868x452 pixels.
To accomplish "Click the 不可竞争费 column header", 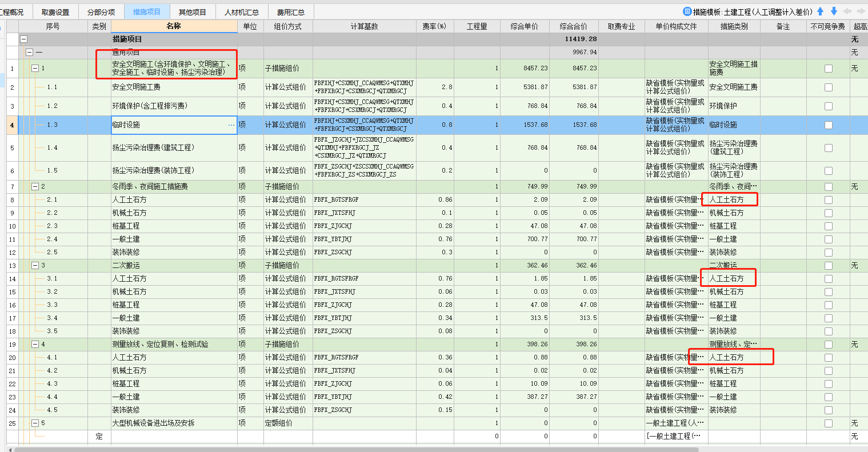I will [x=828, y=26].
